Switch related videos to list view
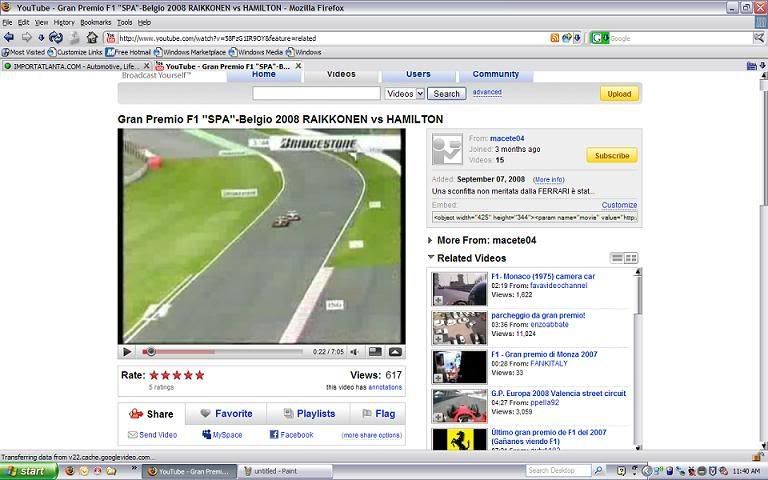Viewport: 768px width, 480px height. click(x=618, y=258)
